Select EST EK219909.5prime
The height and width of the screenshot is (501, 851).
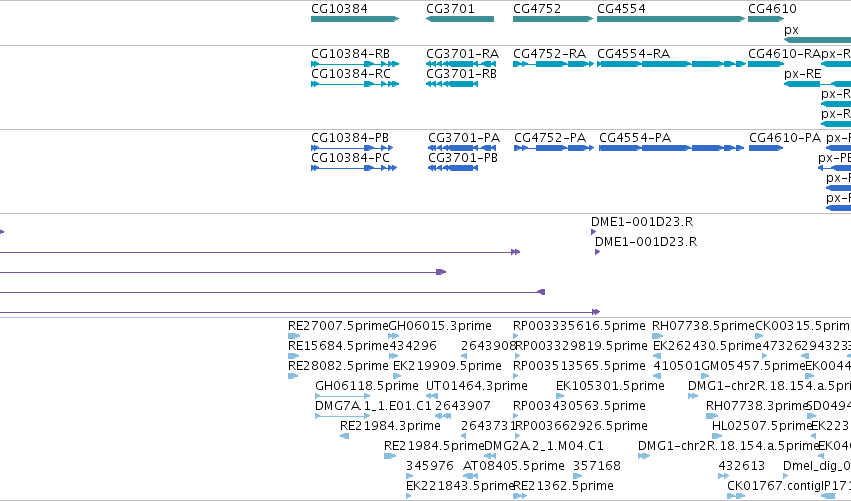click(x=447, y=366)
